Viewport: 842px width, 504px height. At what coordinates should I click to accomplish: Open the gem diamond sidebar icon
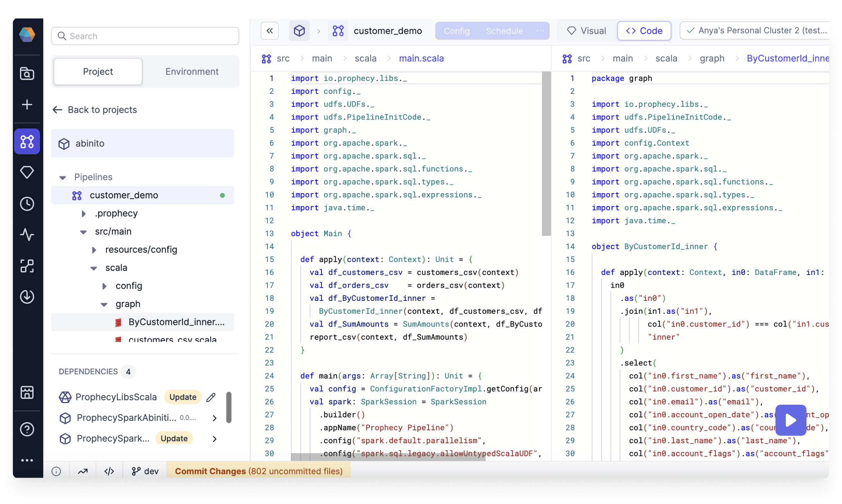coord(27,173)
